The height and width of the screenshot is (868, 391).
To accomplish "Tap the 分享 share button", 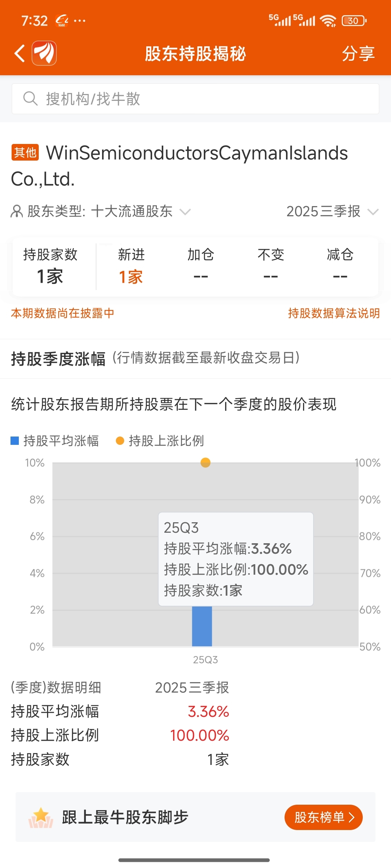I will (358, 54).
